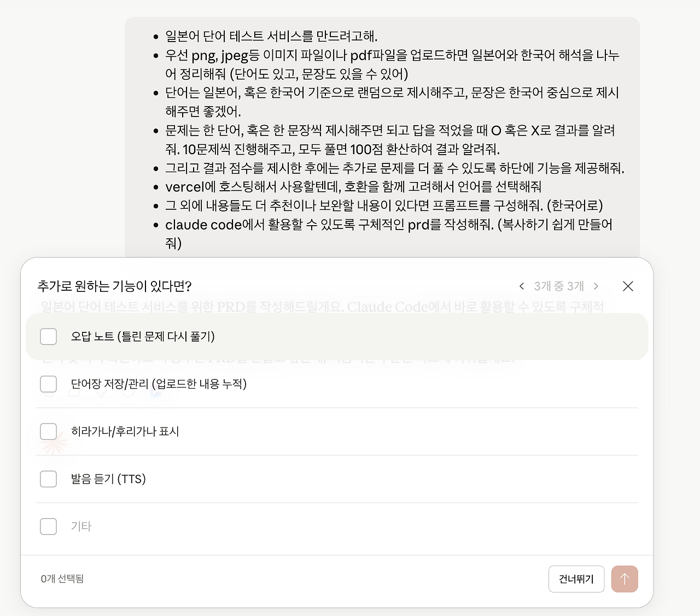
Task: Close the question dialog with X icon
Action: point(628,286)
